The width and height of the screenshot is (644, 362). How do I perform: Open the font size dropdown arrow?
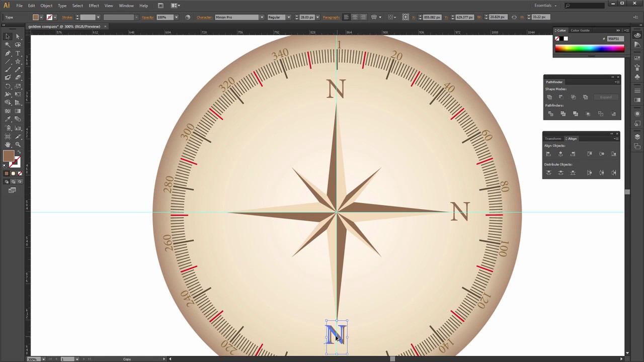[317, 17]
